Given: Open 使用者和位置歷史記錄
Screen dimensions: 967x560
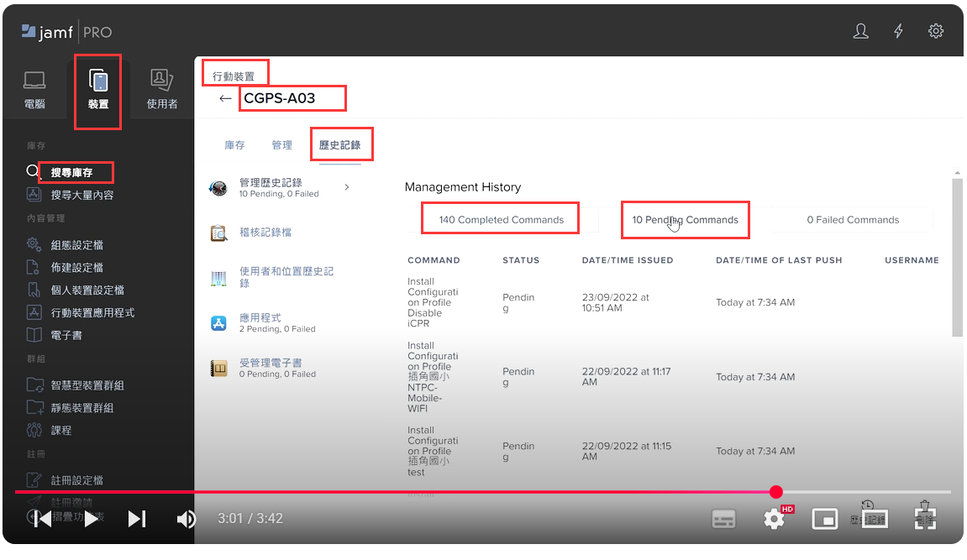Looking at the screenshot, I should [x=286, y=277].
